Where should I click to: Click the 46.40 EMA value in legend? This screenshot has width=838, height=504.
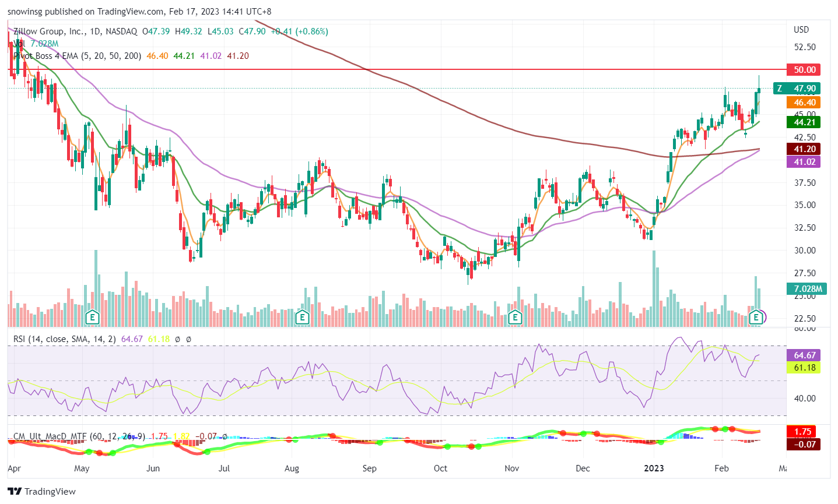coord(157,56)
